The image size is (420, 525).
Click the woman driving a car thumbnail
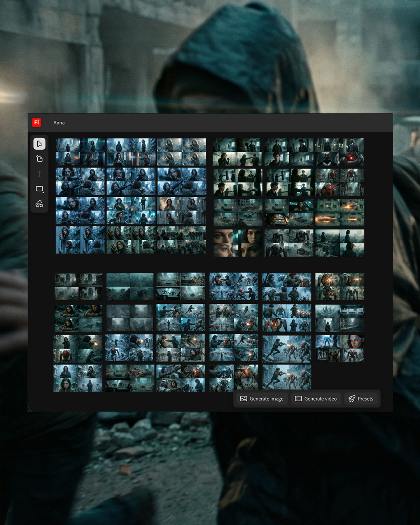[289, 213]
